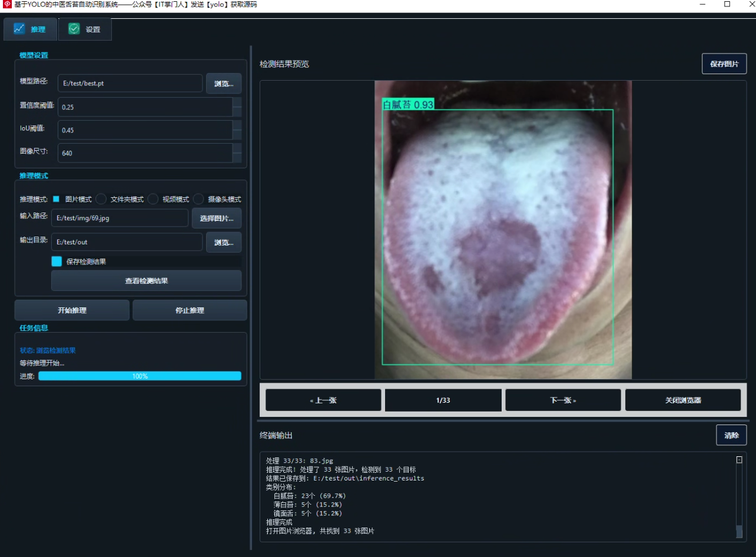Screen dimensions: 756x557
Task: Click the scroll-up arrow in terminal output
Action: pos(740,460)
